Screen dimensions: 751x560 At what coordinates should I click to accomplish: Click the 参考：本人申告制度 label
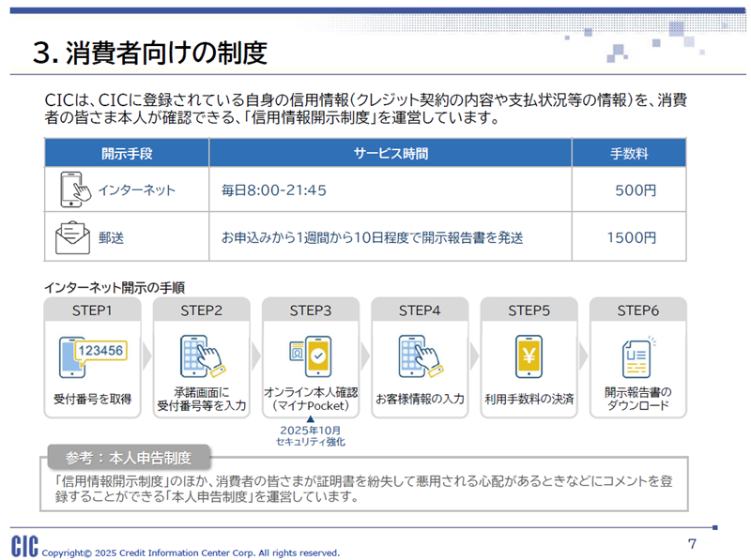point(128,458)
